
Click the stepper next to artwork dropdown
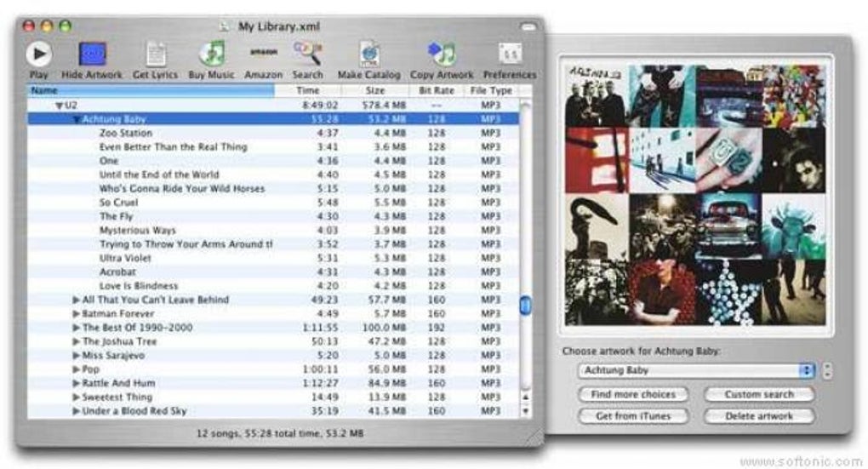click(827, 370)
